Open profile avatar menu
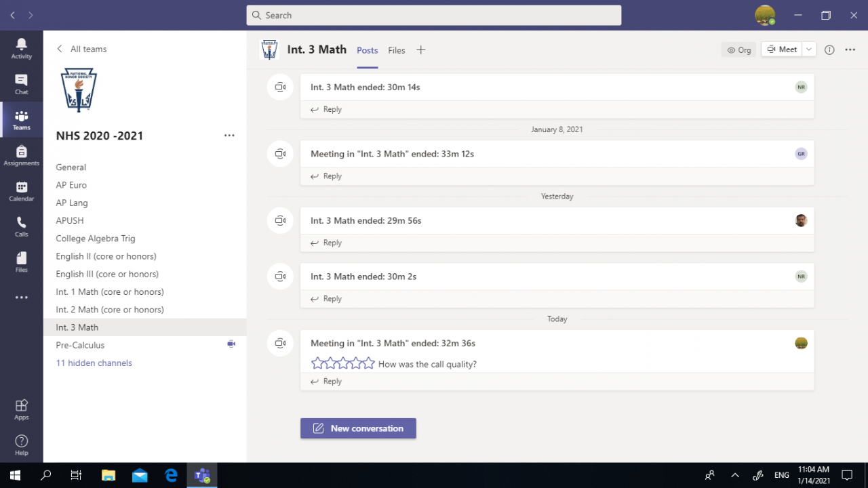868x488 pixels. pyautogui.click(x=765, y=15)
